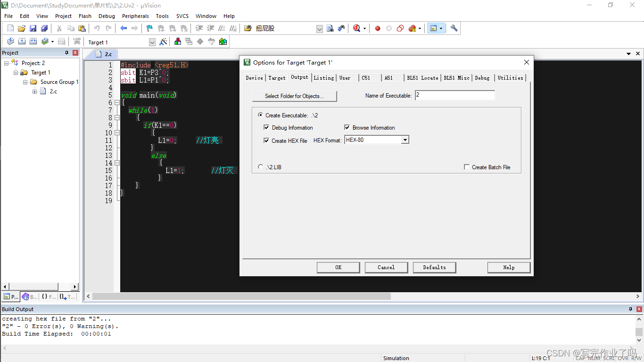644x362 pixels.
Task: Click the Disable all breakpoints icon
Action: [400, 28]
